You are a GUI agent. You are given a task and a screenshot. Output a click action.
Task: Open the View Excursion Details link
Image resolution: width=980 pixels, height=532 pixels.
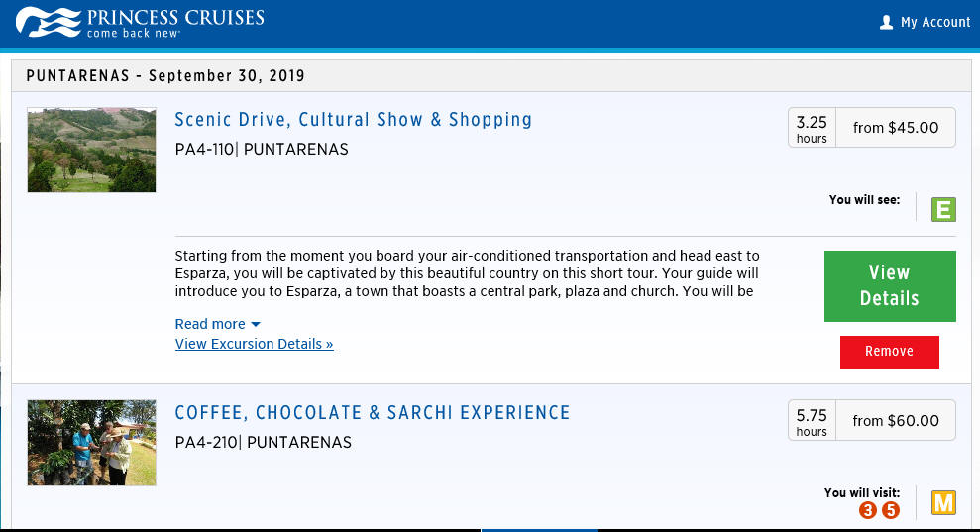point(254,344)
